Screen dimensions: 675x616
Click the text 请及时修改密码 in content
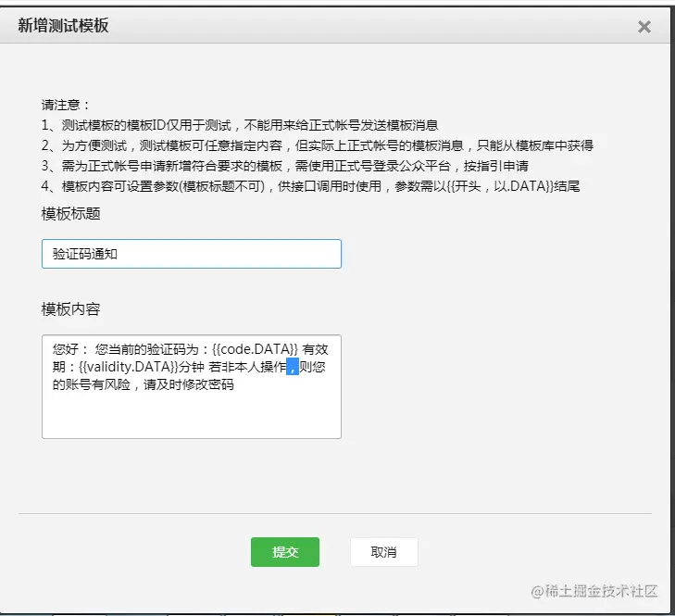pyautogui.click(x=189, y=384)
